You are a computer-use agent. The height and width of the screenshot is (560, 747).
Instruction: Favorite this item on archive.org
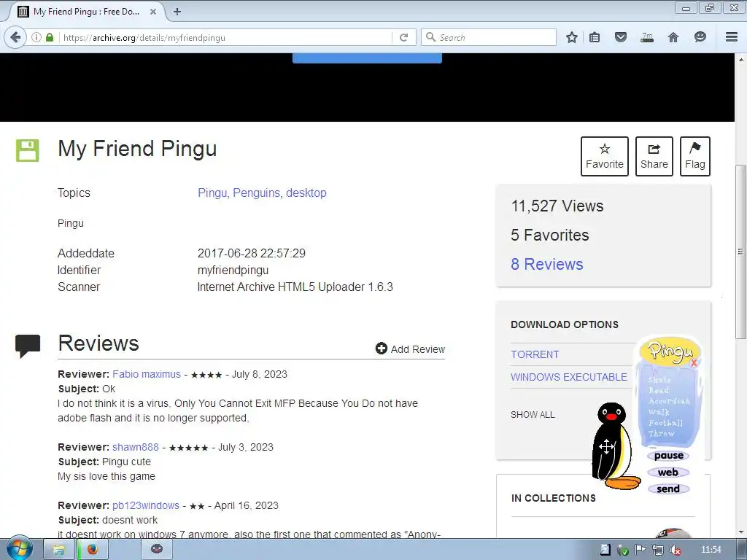[605, 156]
